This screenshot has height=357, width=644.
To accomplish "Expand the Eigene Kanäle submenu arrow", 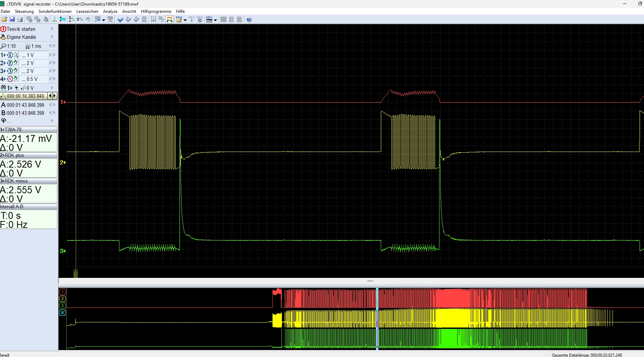I will [52, 37].
